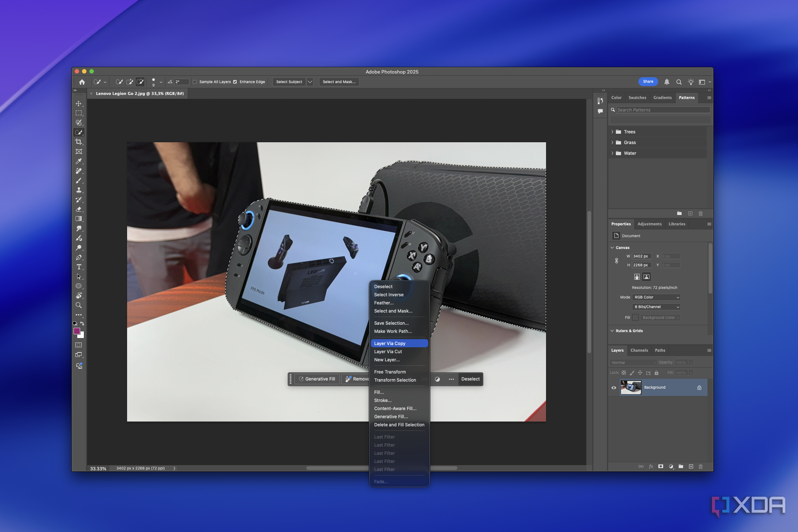Open search magnifier in top bar
This screenshot has height=532, width=798.
point(679,82)
